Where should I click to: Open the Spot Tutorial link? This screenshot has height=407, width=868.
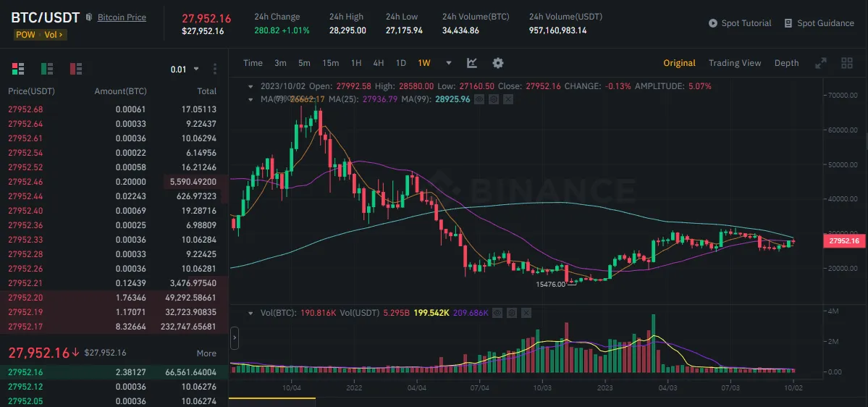click(740, 23)
